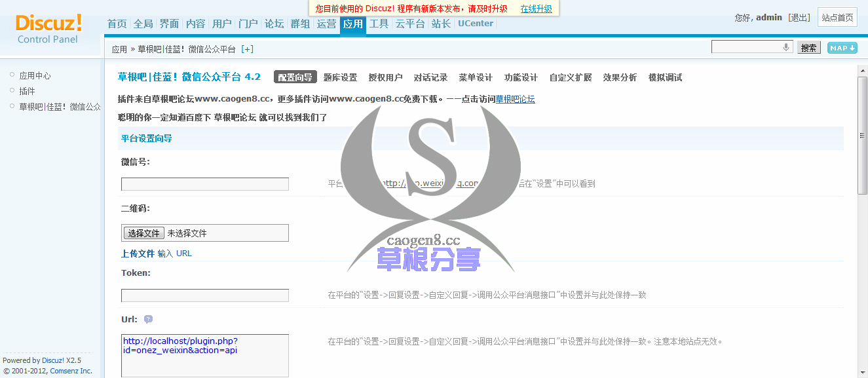Open the 应用 top navigation tab

352,24
